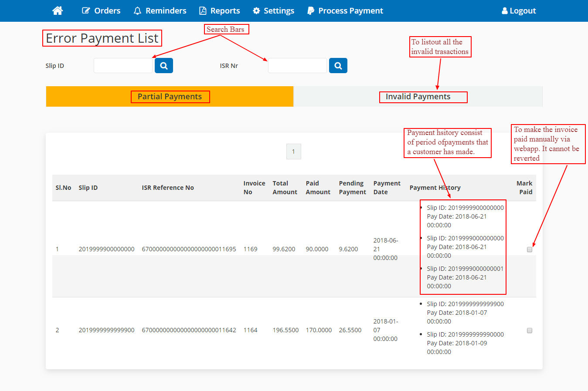Click the PayPal Process Payment icon
588x391 pixels.
[x=310, y=11]
